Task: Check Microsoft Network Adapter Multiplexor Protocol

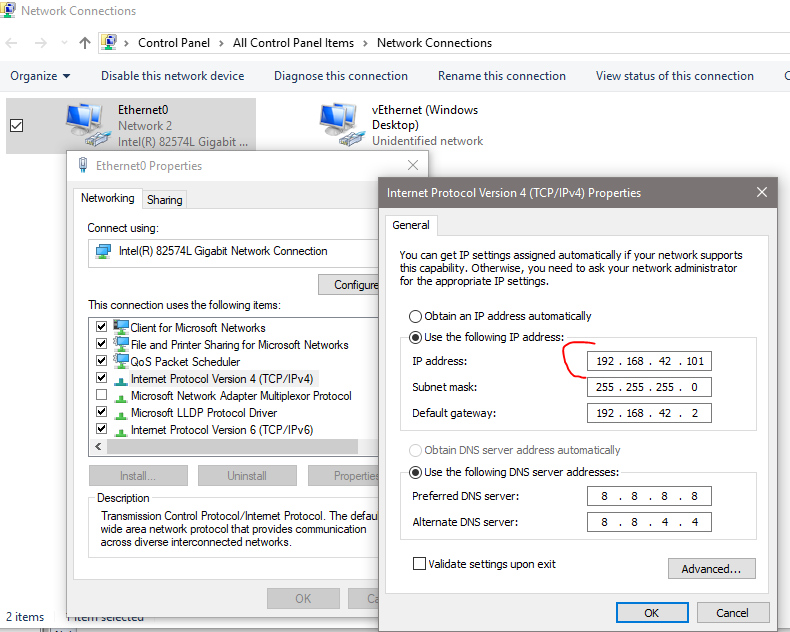Action: tap(101, 395)
